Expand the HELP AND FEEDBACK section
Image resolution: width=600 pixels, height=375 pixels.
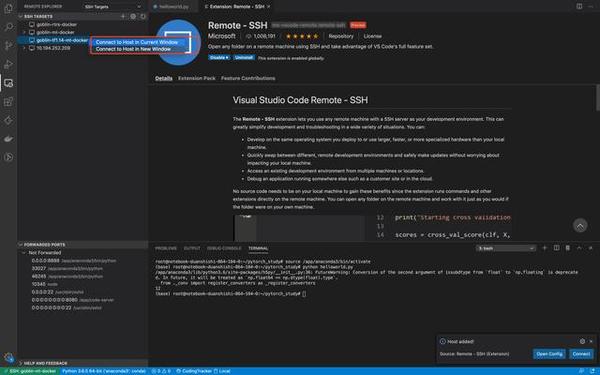[x=21, y=363]
